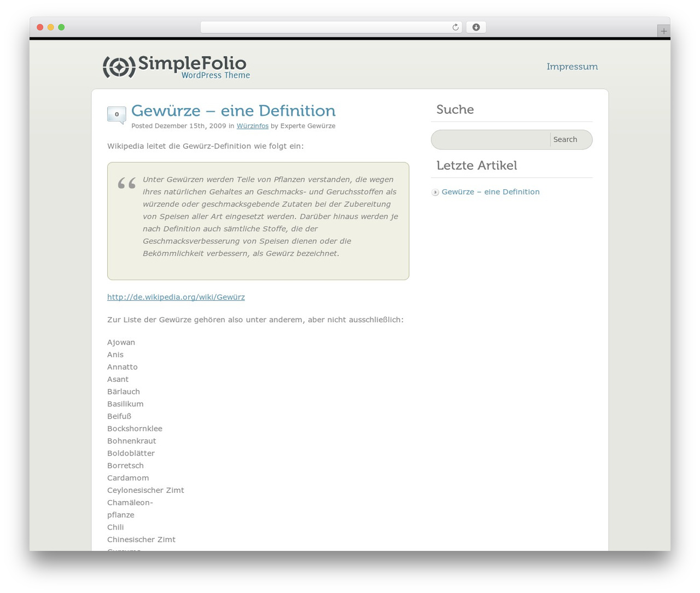Open a new tab with plus button
The width and height of the screenshot is (700, 593).
coord(663,31)
